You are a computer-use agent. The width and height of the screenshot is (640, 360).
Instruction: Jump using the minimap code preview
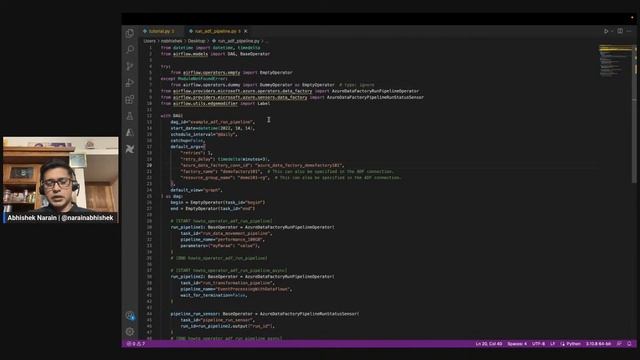(616, 61)
